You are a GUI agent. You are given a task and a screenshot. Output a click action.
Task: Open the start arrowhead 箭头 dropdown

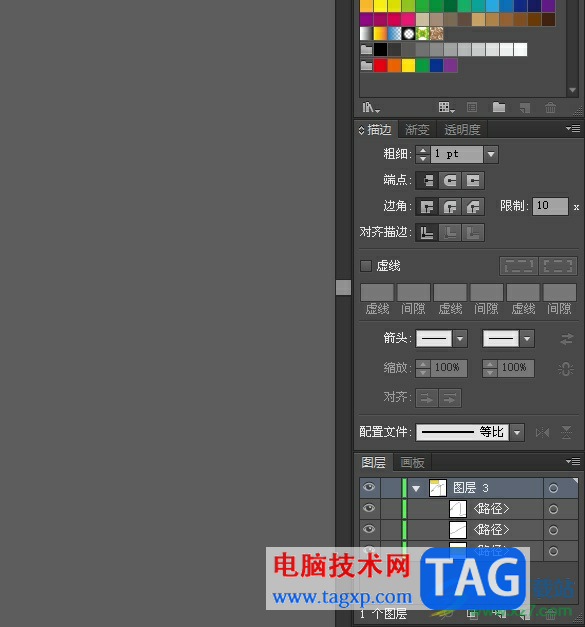[x=460, y=339]
